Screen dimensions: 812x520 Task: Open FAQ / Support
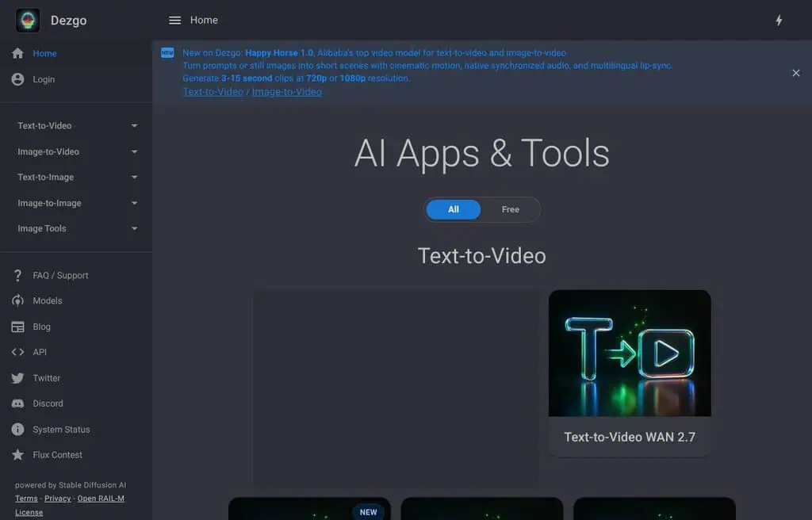click(60, 276)
